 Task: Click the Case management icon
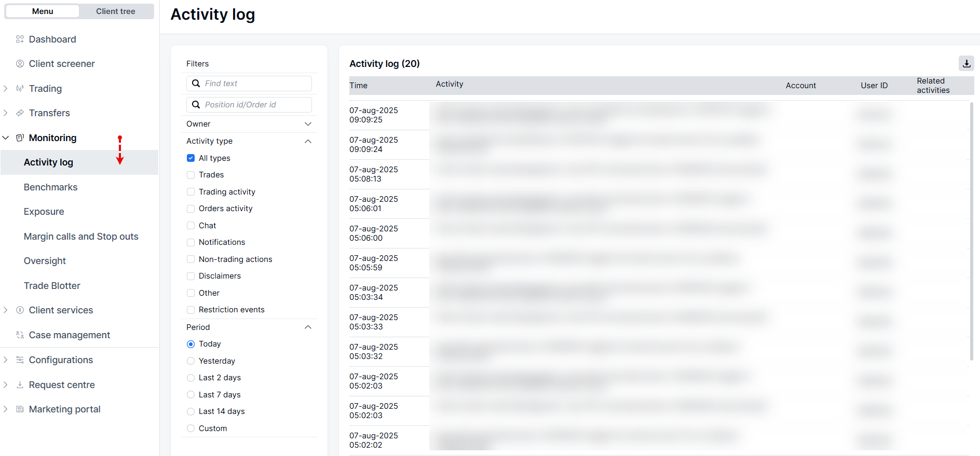[x=20, y=335]
